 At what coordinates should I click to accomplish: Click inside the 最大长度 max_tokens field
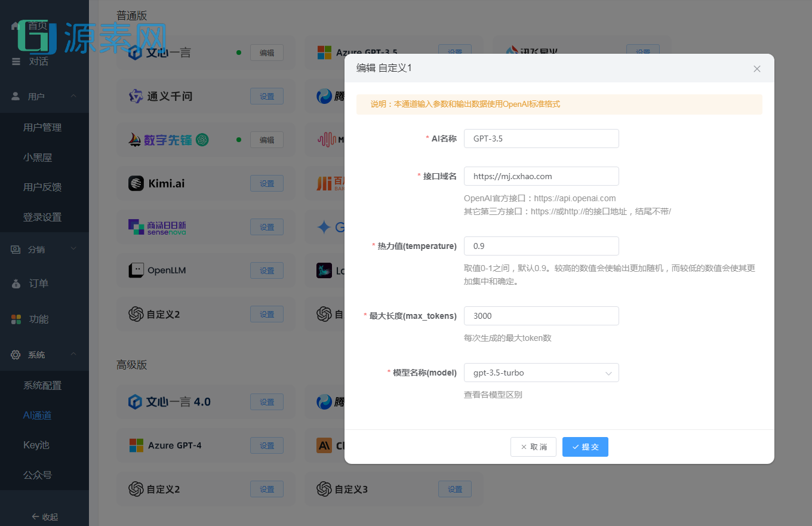(x=541, y=316)
